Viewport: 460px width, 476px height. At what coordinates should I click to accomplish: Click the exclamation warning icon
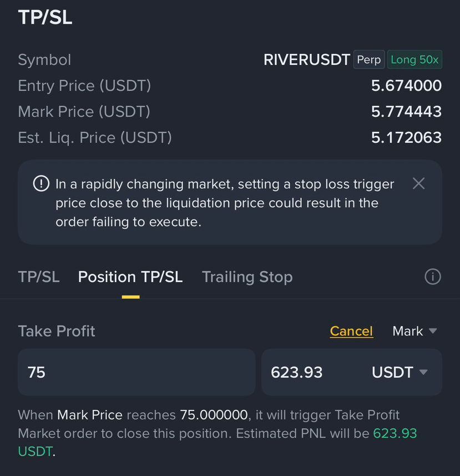(x=41, y=183)
